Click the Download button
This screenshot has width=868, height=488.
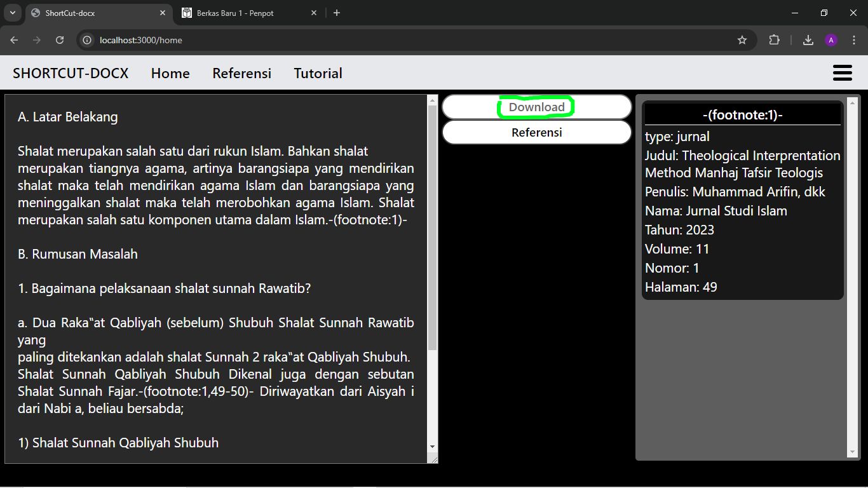coord(537,107)
